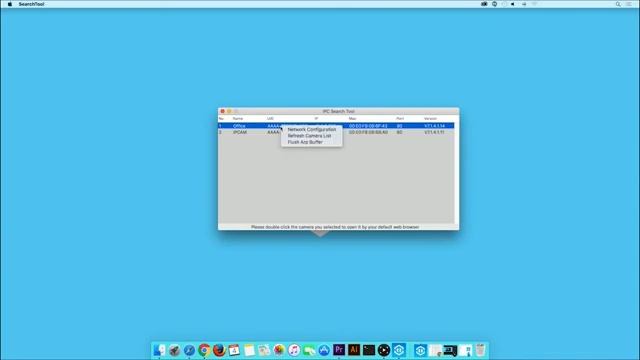Minimize the IPC Search Tool window

click(229, 111)
